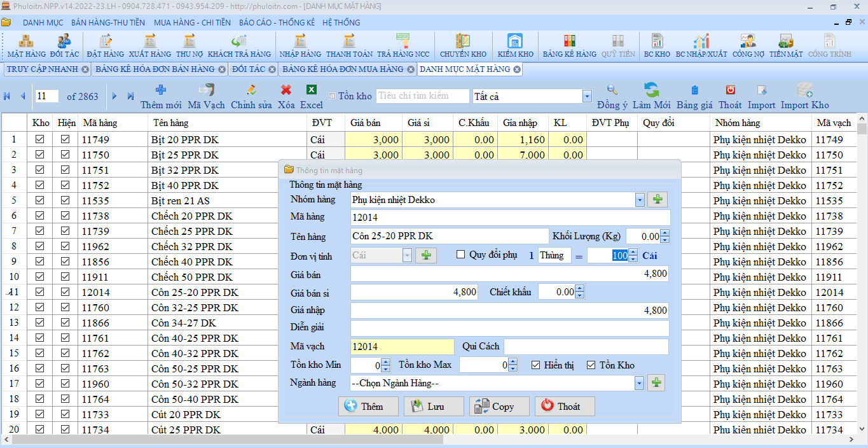
Task: Expand the Ngành hàng dropdown
Action: (x=640, y=384)
